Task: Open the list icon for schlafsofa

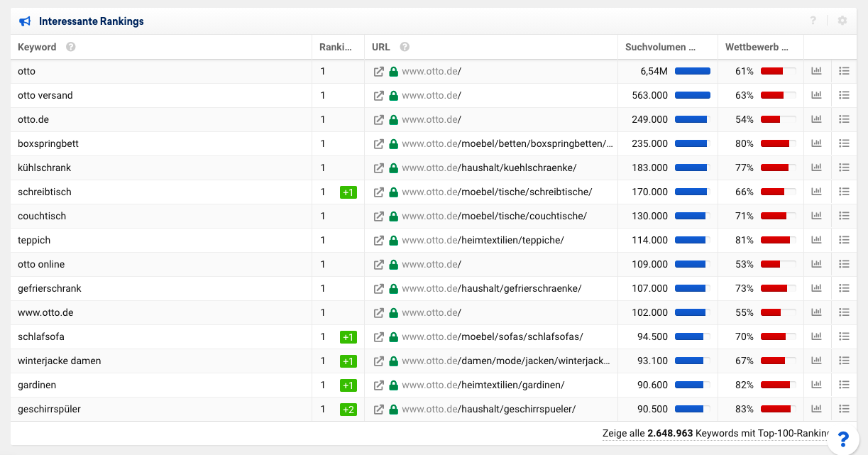Action: tap(844, 336)
